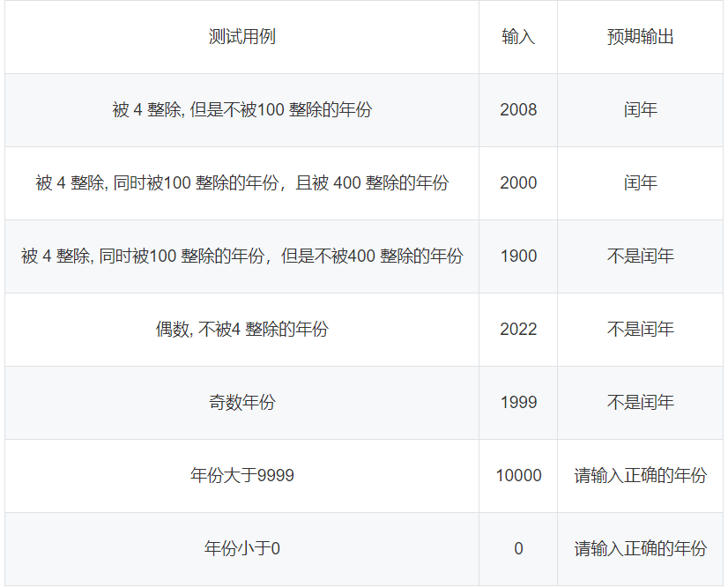This screenshot has height=587, width=728.
Task: Click the 测试用例 column header
Action: [241, 37]
